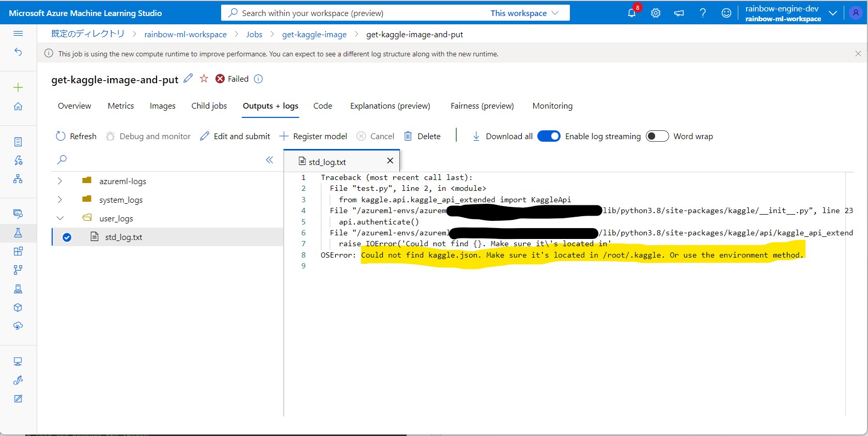Edit job name with pencil icon

pos(188,78)
